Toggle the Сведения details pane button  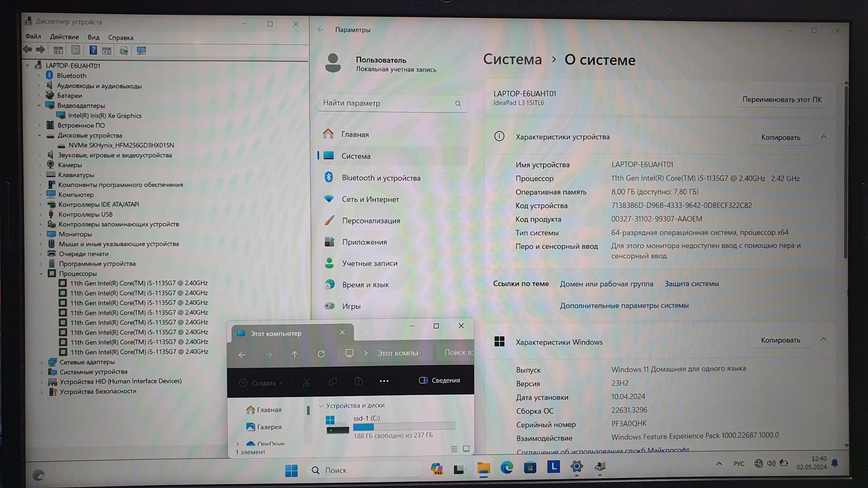(440, 380)
